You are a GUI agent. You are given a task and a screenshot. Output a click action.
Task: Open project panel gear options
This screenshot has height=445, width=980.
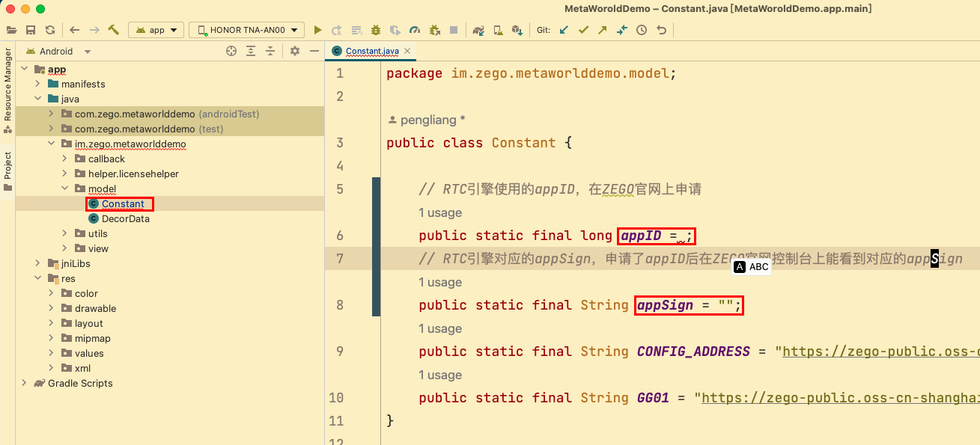[x=295, y=51]
